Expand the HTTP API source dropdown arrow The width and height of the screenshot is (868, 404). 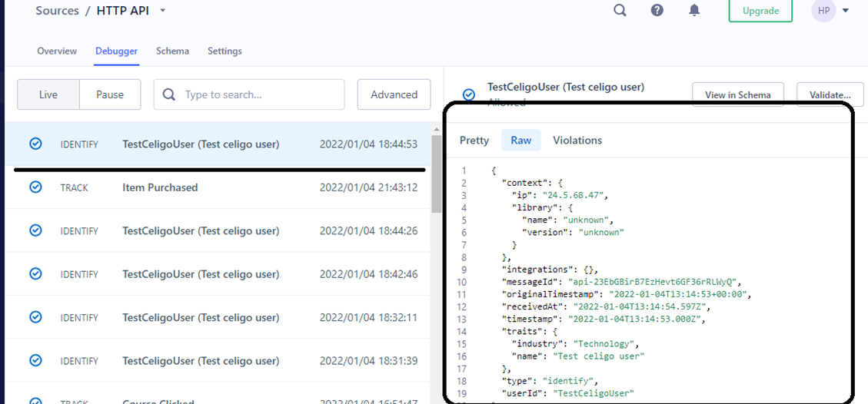(163, 11)
